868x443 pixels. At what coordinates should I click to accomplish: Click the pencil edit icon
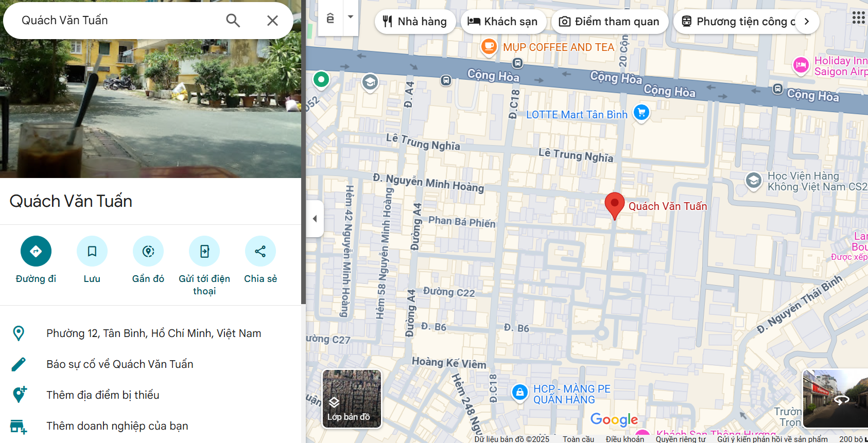(19, 364)
